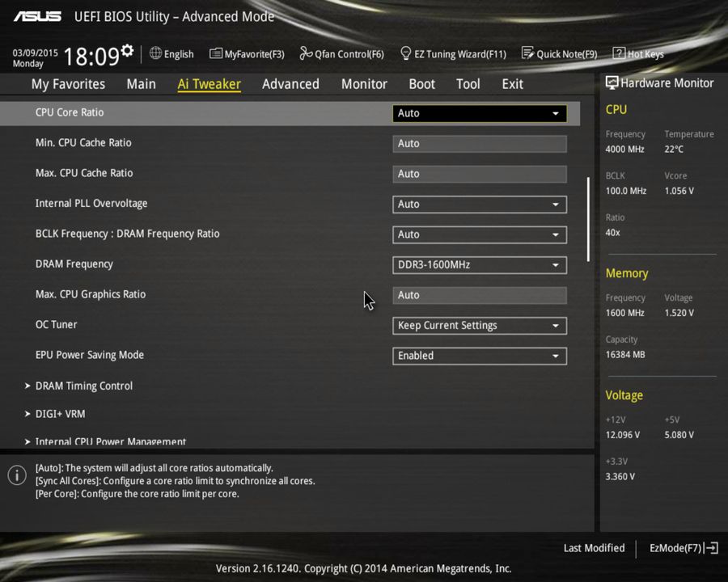This screenshot has height=582, width=728.
Task: View the Hot Keys reference
Action: click(638, 53)
